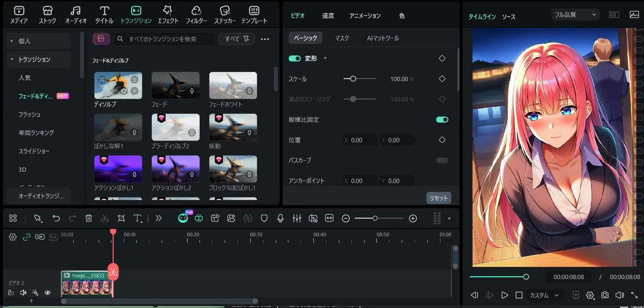Open the オーディオ audio tab

[x=76, y=15]
